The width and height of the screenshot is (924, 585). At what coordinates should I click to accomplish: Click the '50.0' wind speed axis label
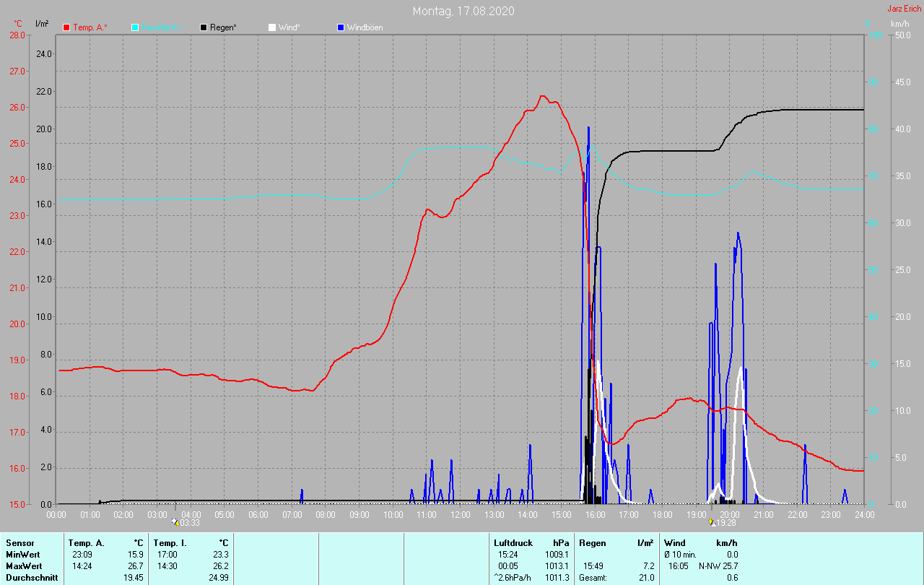pos(902,35)
